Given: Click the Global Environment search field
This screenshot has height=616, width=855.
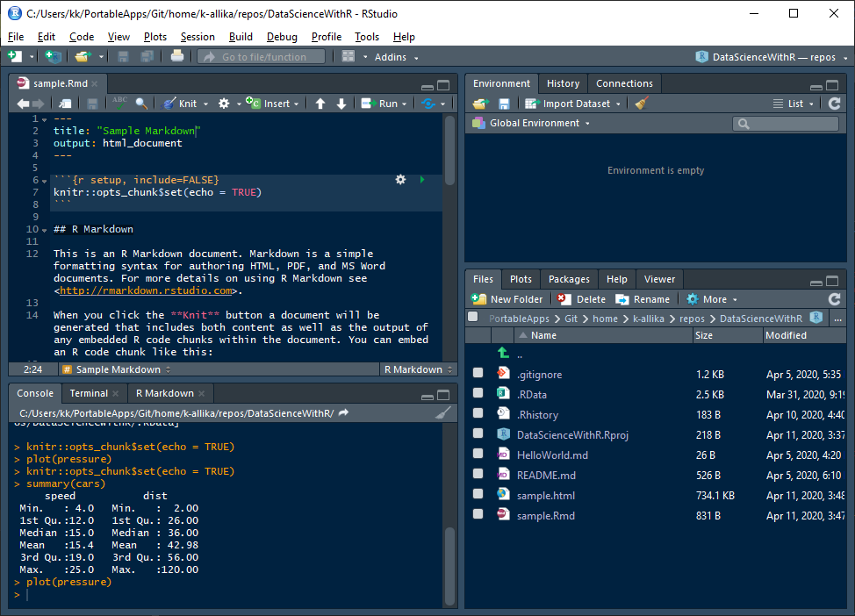Looking at the screenshot, I should coord(788,123).
